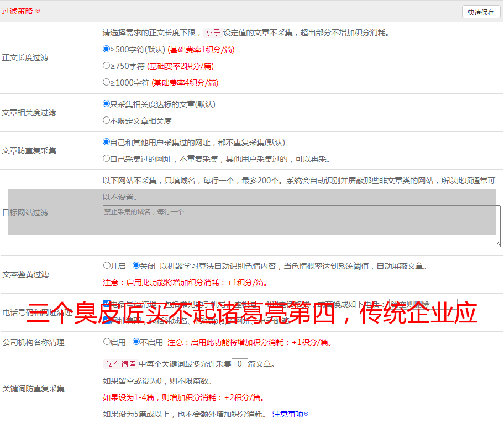This screenshot has width=504, height=424.
Task: Choose the ≥1000字符 length option
Action: pos(107,82)
